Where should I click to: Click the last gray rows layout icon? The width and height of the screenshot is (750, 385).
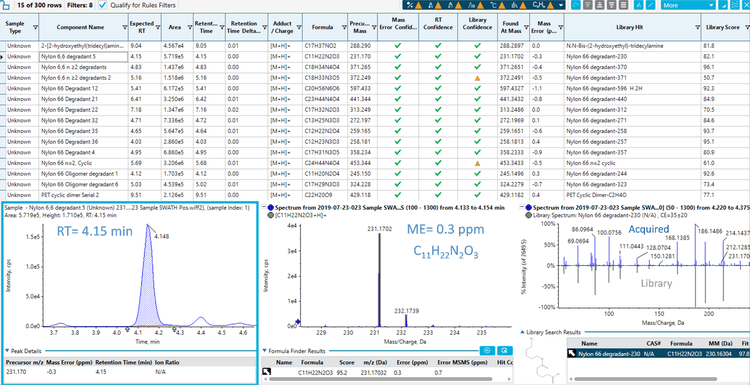(623, 5)
